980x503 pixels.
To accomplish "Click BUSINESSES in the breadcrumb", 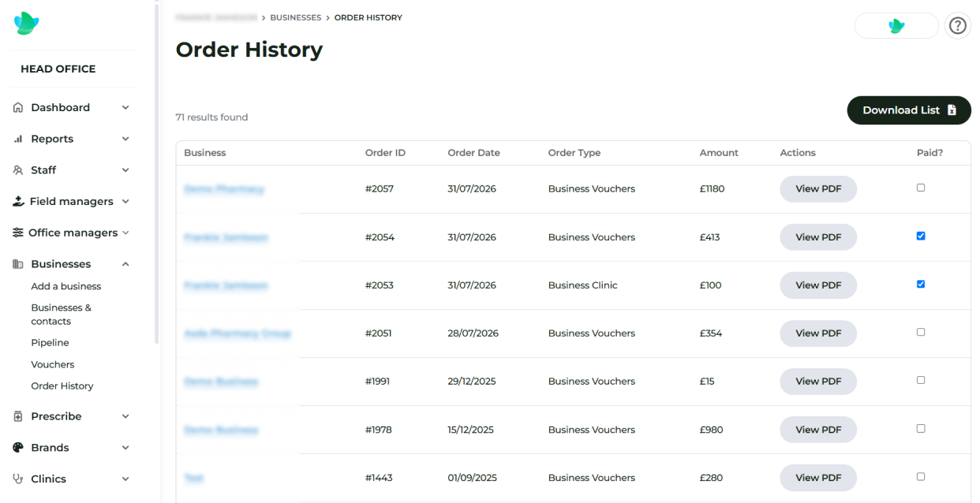I will [x=296, y=17].
